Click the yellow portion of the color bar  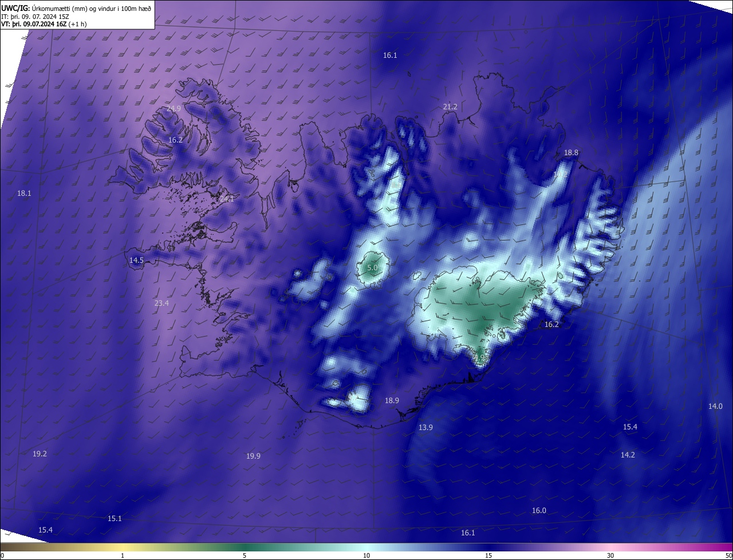click(x=123, y=547)
